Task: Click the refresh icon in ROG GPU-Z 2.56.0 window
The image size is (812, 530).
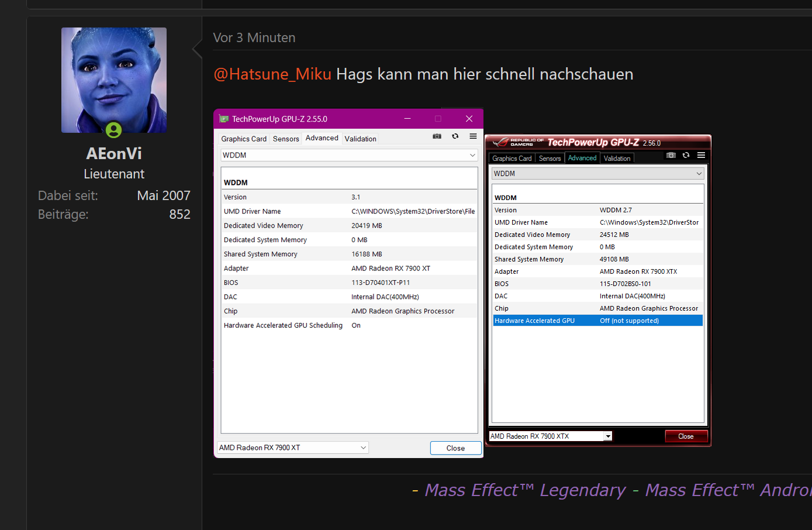Action: click(686, 155)
